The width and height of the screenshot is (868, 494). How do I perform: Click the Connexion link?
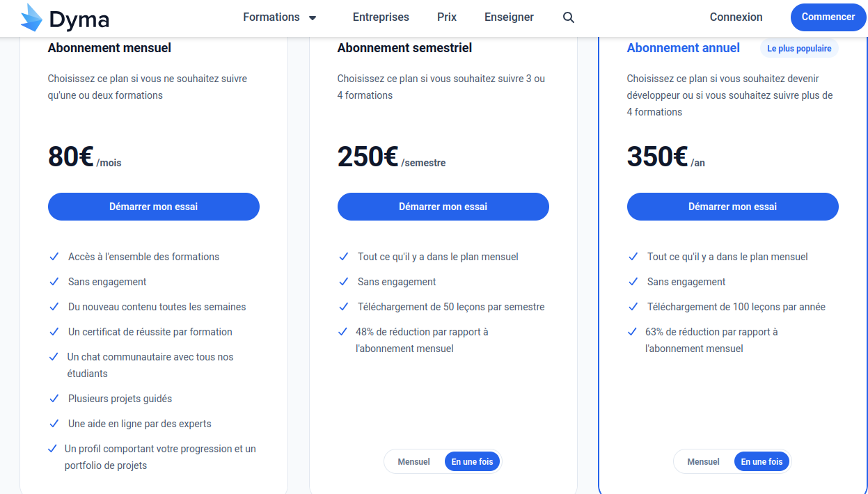point(736,17)
